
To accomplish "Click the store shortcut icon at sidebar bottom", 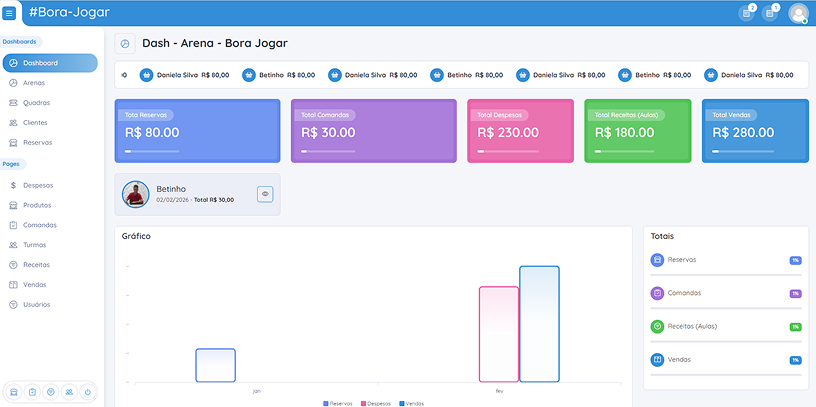I will [14, 392].
